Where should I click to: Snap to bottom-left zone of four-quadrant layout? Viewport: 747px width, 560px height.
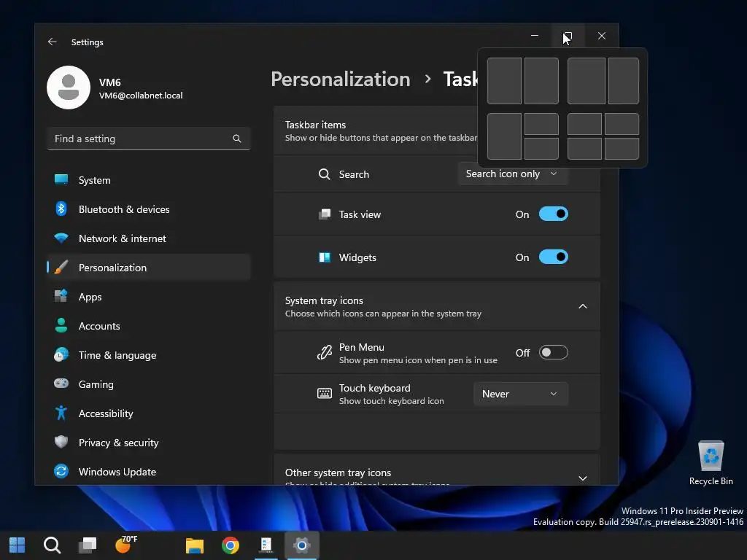[x=584, y=149]
